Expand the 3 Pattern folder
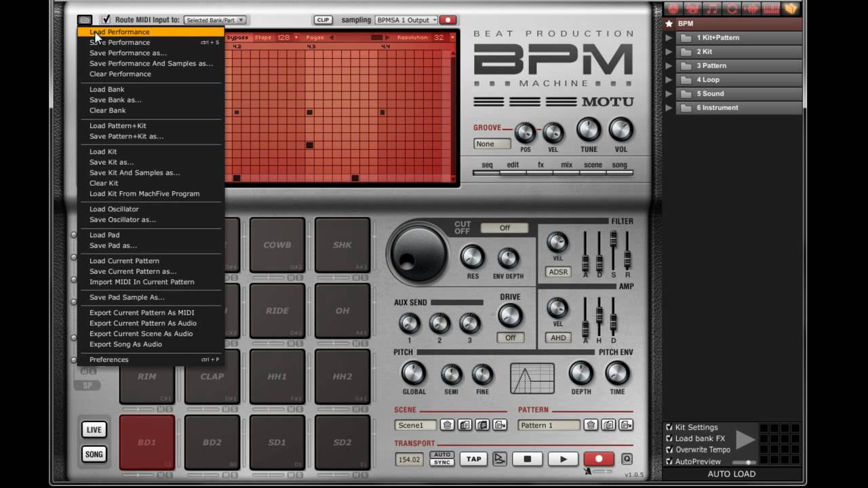This screenshot has height=488, width=868. [x=669, y=66]
